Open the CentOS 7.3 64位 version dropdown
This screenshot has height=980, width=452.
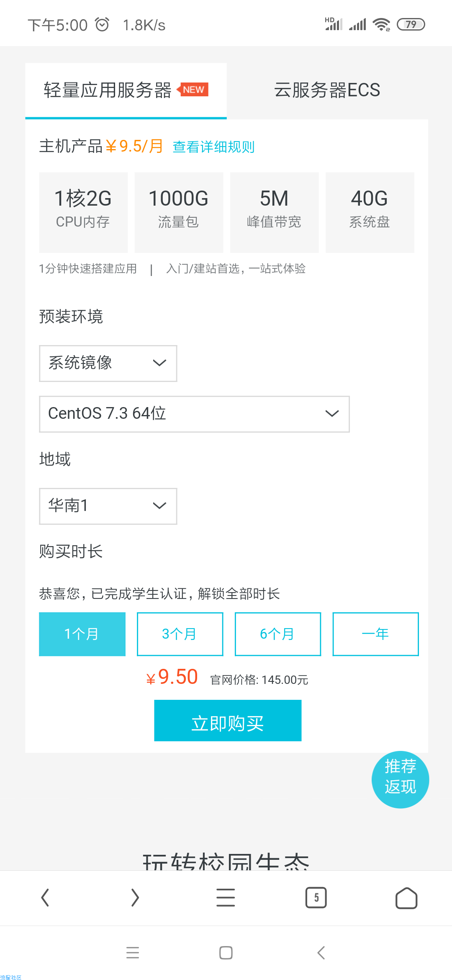pos(194,414)
